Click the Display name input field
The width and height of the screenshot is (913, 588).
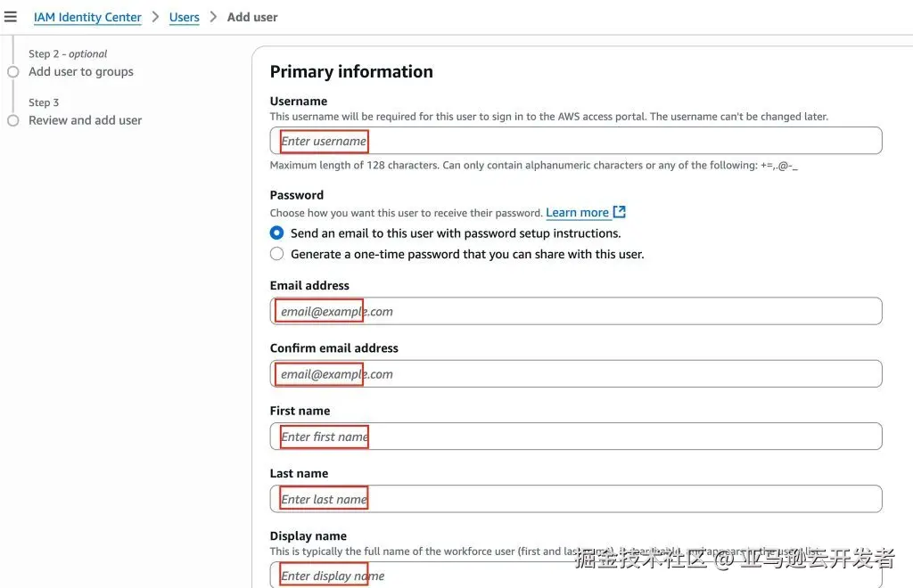[576, 576]
